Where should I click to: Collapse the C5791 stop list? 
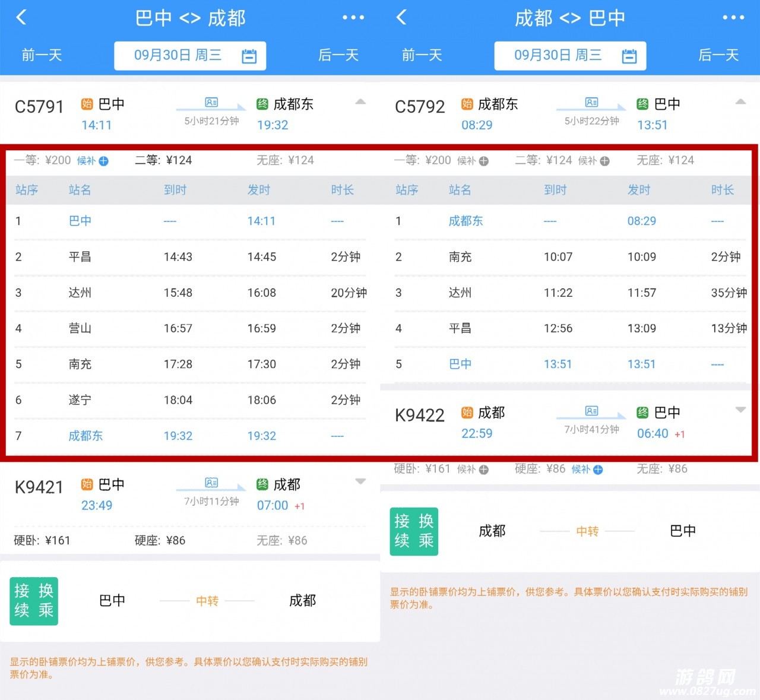point(360,102)
